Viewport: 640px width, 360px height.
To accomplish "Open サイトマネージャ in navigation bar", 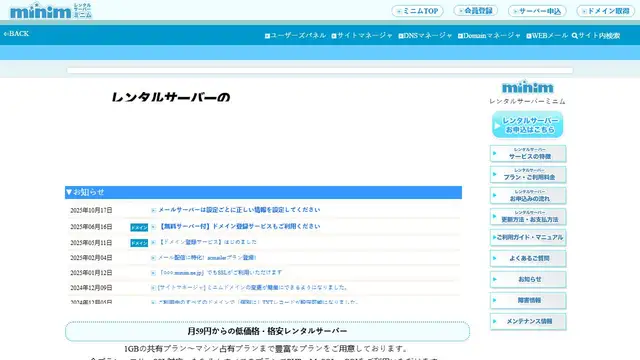I will (362, 36).
